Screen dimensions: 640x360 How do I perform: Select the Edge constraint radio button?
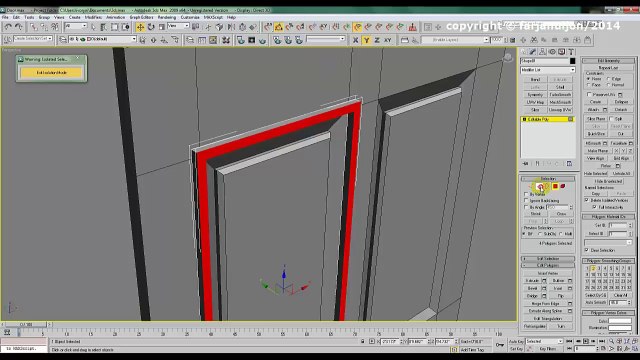[x=609, y=79]
